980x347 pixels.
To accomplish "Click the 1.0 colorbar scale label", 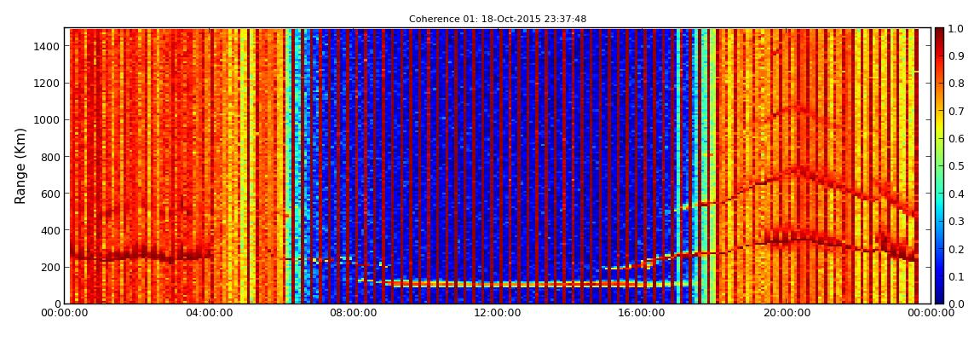I will [955, 29].
